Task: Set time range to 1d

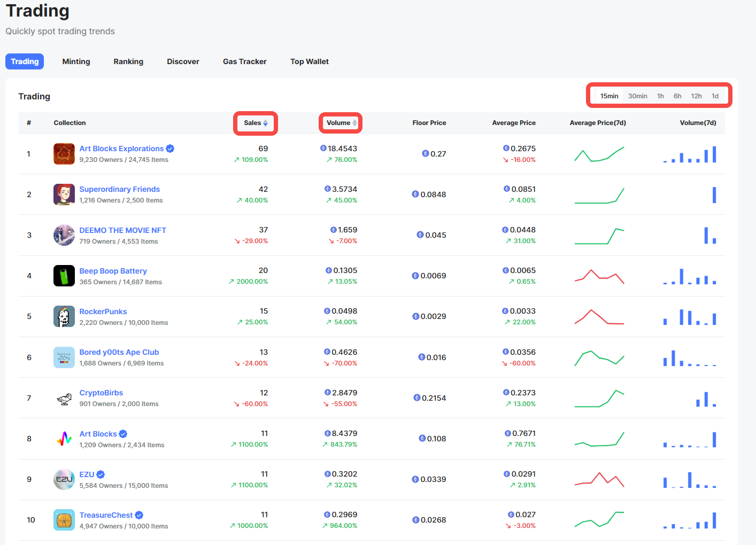Action: 715,96
